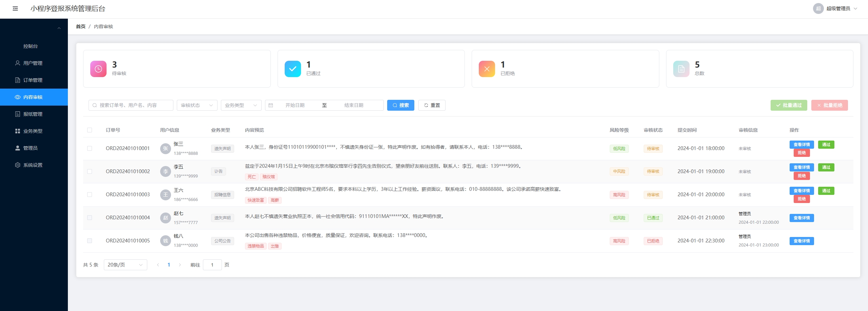The image size is (868, 311).
Task: Click the 高风险 tag for order ORD202401010005
Action: click(619, 241)
